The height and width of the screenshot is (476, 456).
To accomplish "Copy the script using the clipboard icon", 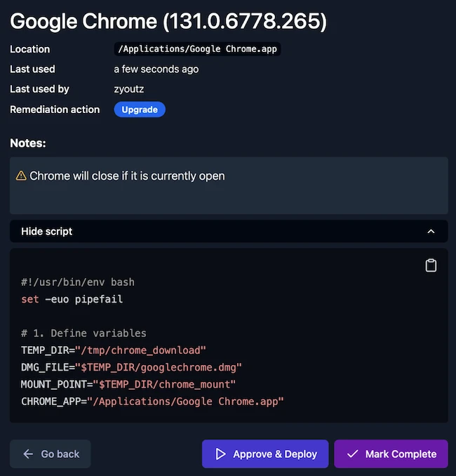I will [x=431, y=265].
